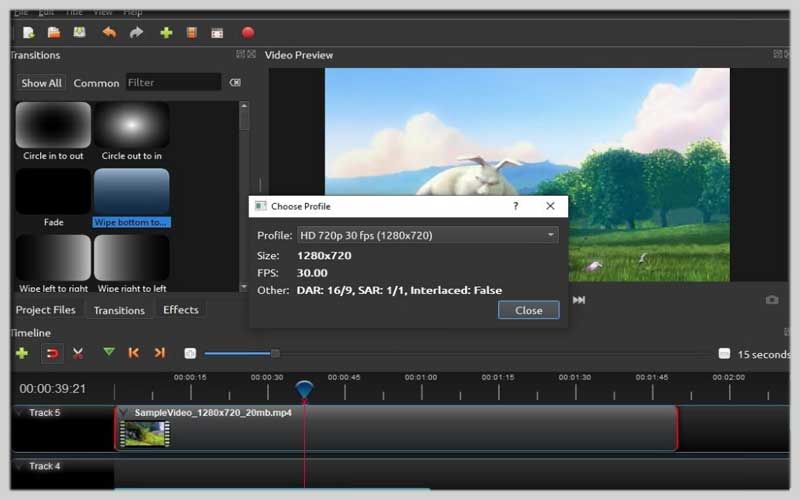The width and height of the screenshot is (800, 500).
Task: Click the help question mark in dialog
Action: (515, 206)
